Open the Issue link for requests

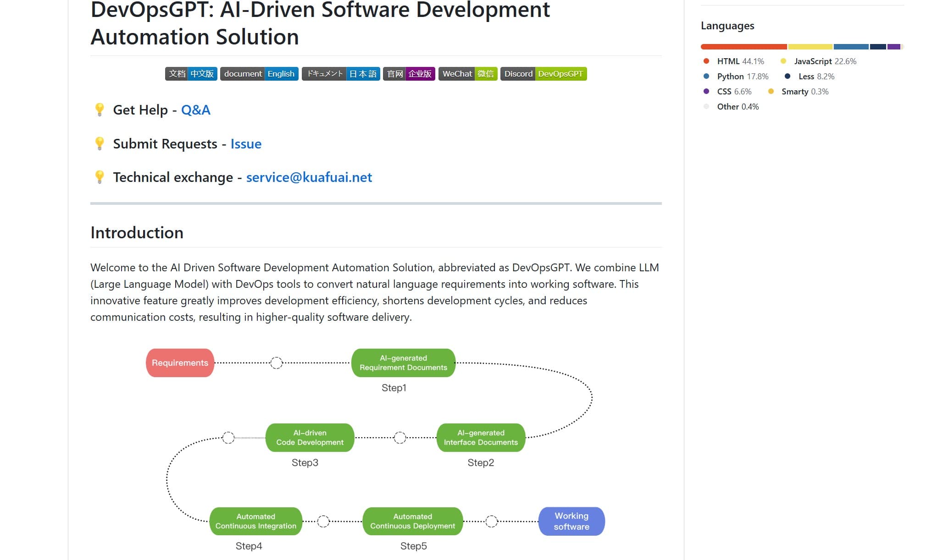coord(246,144)
